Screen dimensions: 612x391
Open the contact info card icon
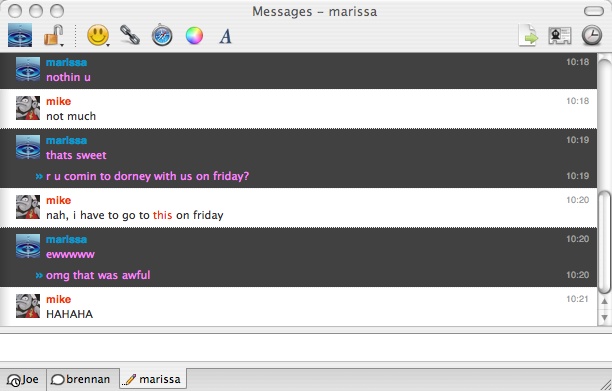click(x=560, y=36)
